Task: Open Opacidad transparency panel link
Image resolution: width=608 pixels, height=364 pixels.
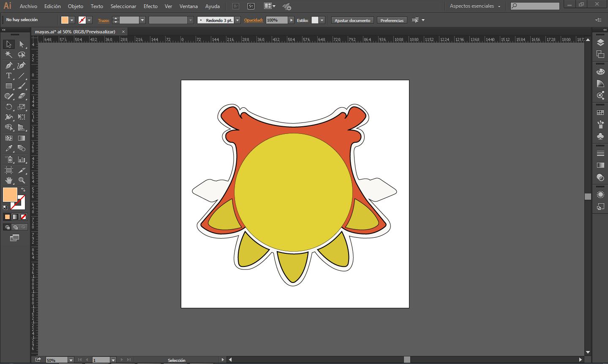Action: (254, 20)
